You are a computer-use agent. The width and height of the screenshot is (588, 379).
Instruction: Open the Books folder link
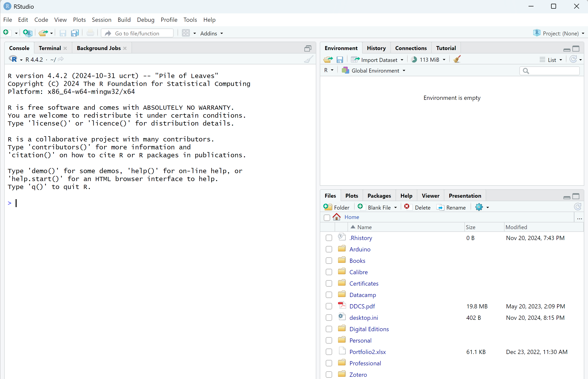(357, 261)
